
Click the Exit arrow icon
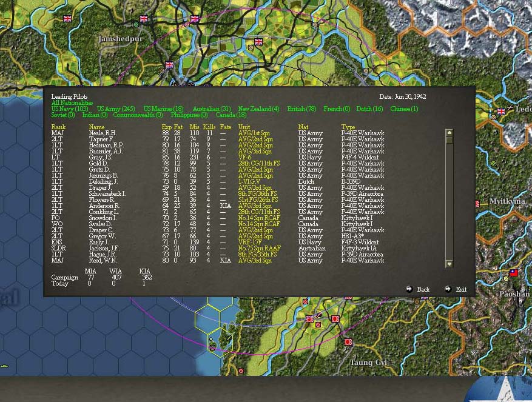pyautogui.click(x=448, y=289)
